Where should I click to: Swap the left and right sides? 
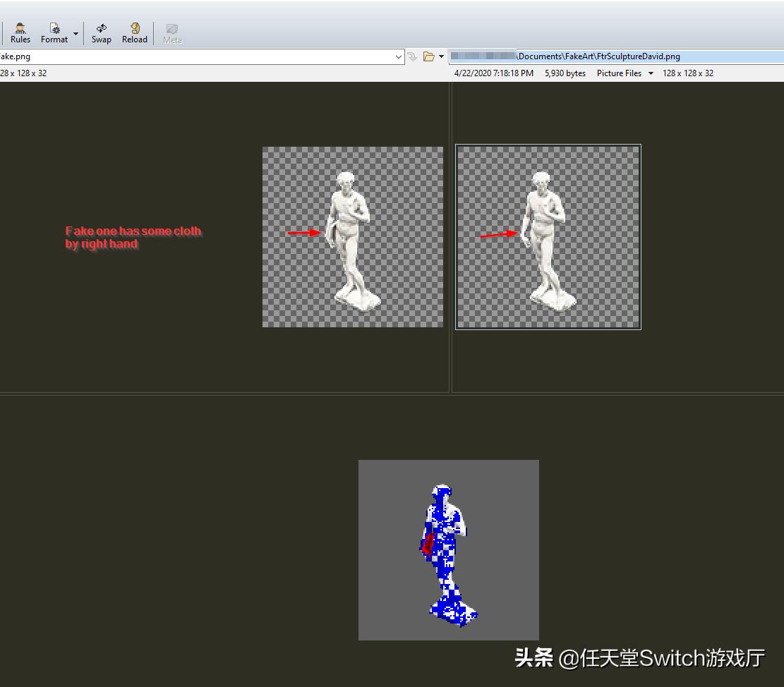click(101, 33)
